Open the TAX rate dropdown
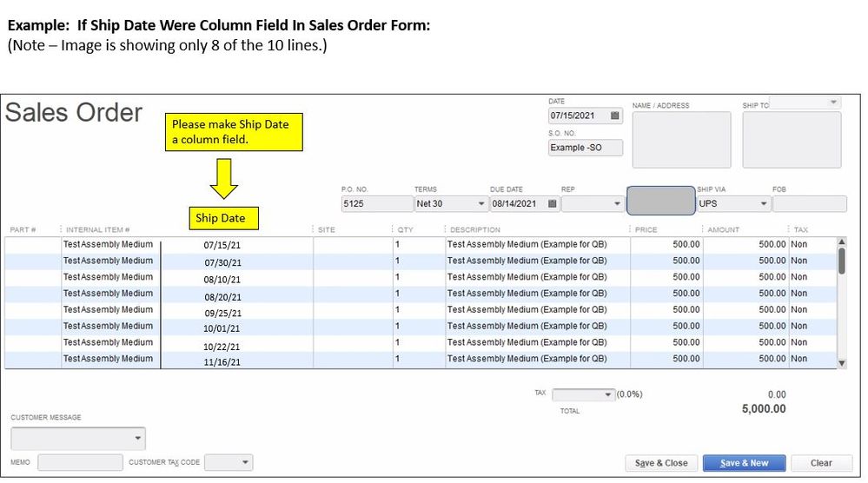 [x=607, y=394]
